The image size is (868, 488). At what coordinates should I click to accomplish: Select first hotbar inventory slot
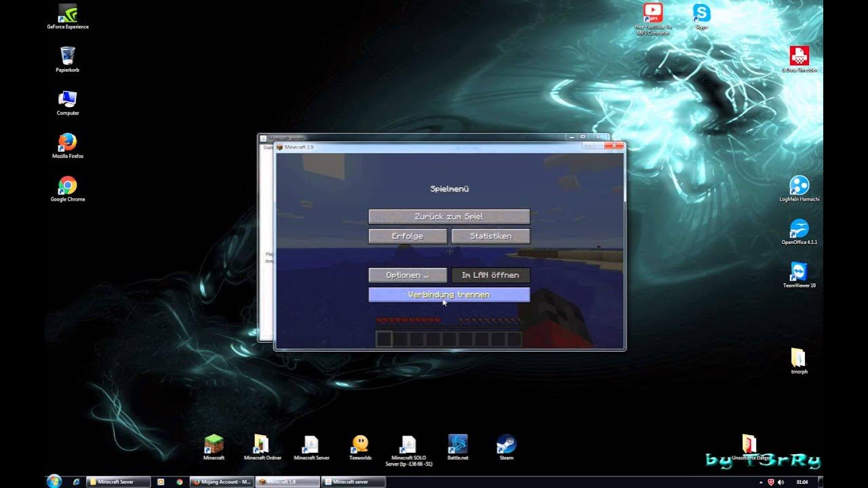point(384,339)
